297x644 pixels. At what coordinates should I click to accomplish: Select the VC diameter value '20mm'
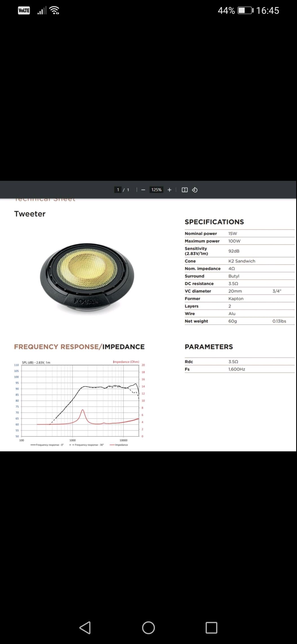(x=235, y=291)
